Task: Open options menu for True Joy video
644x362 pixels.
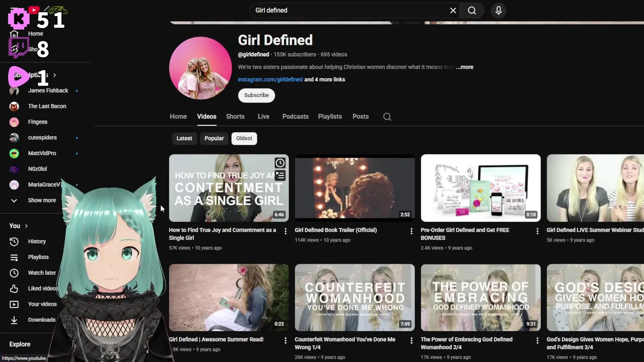Action: 285,231
